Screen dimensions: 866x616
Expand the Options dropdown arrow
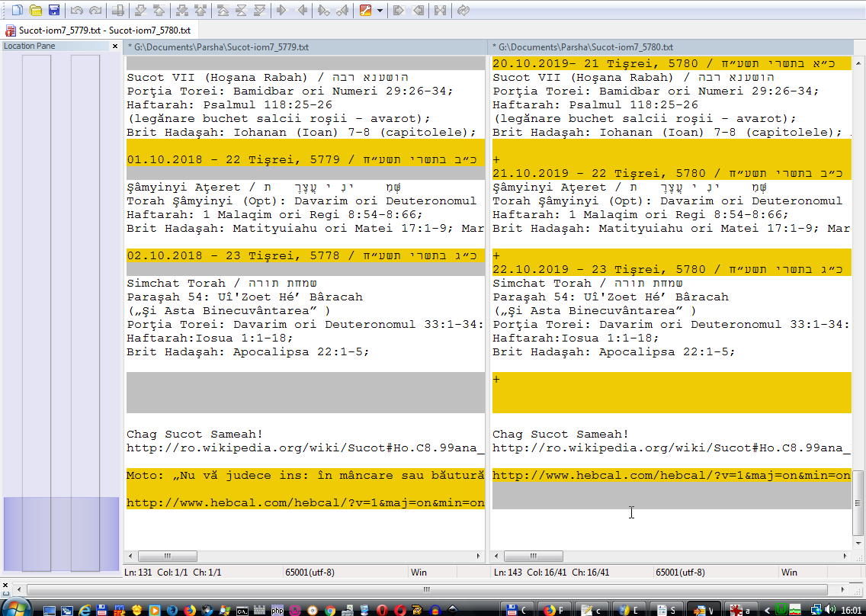380,11
